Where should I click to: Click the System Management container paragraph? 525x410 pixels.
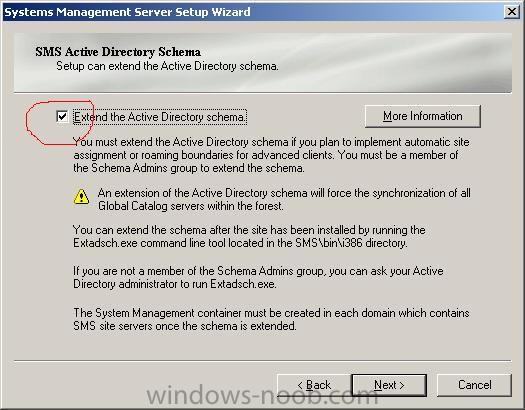(271, 319)
